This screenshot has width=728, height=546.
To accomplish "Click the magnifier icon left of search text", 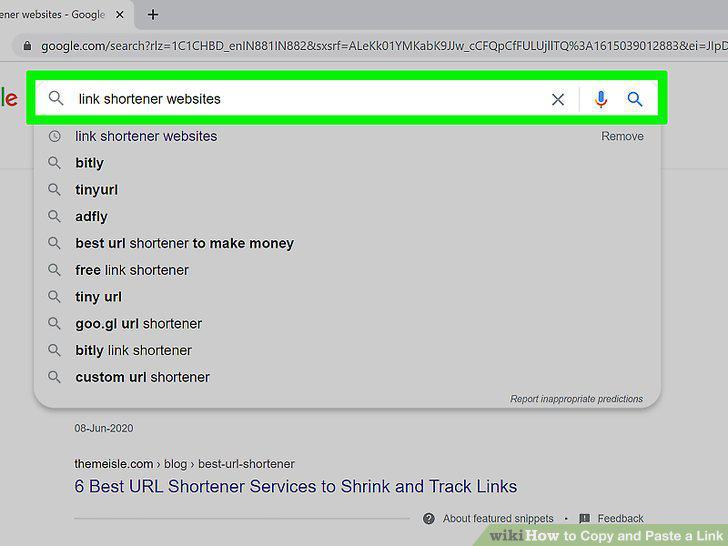I will 56,98.
